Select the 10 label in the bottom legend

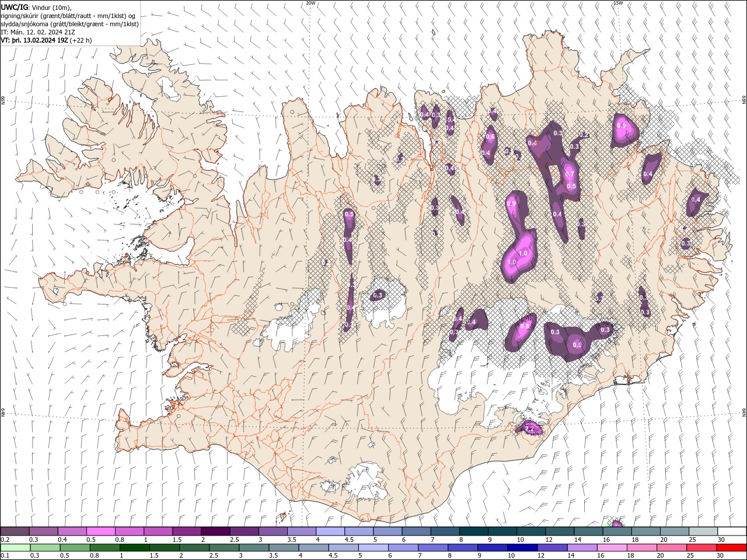(x=511, y=556)
